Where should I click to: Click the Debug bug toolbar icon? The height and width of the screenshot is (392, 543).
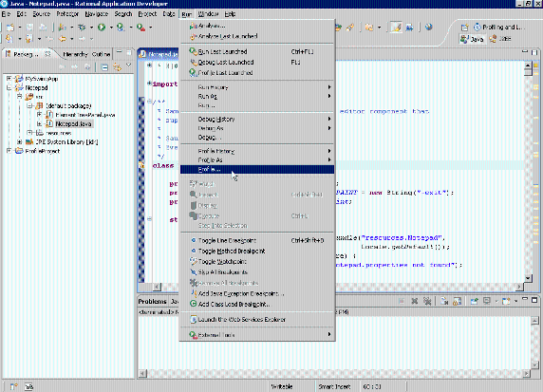[82, 27]
